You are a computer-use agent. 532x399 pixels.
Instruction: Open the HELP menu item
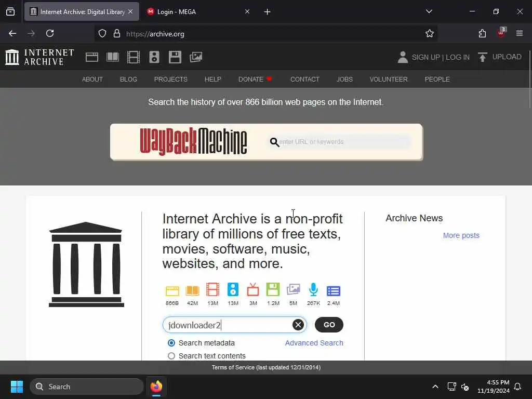click(212, 79)
